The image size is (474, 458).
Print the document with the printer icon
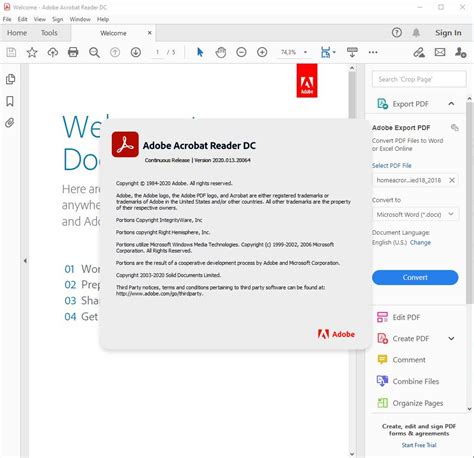(x=73, y=52)
